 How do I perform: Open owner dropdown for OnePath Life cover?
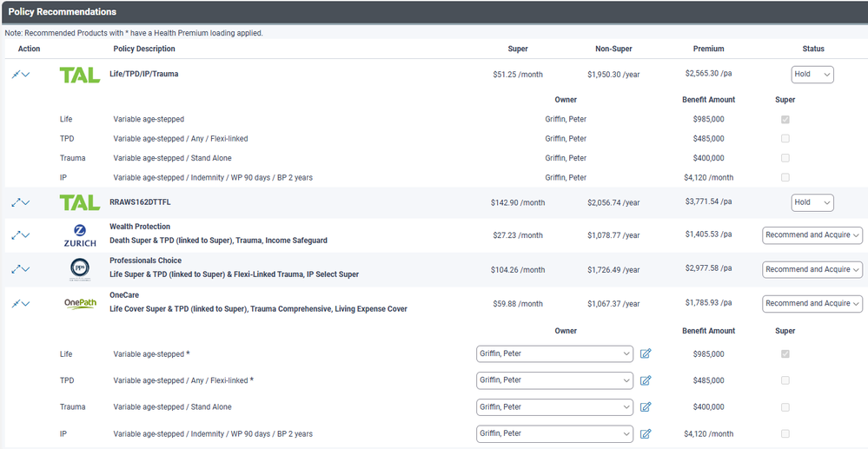click(x=554, y=353)
